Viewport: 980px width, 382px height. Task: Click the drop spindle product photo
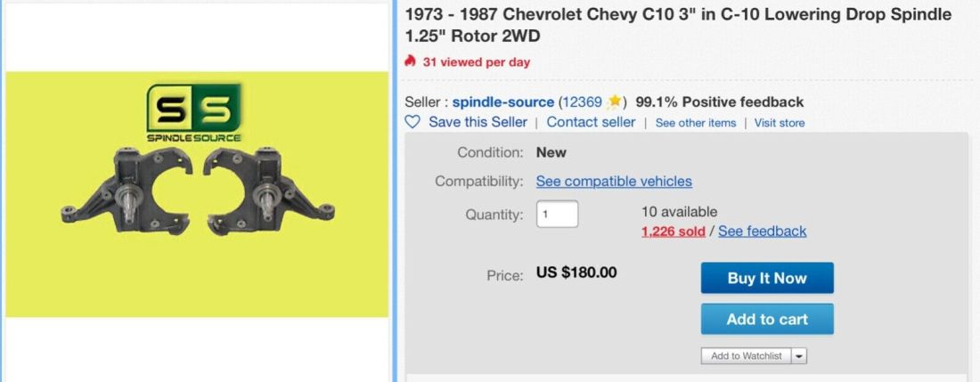[196, 195]
